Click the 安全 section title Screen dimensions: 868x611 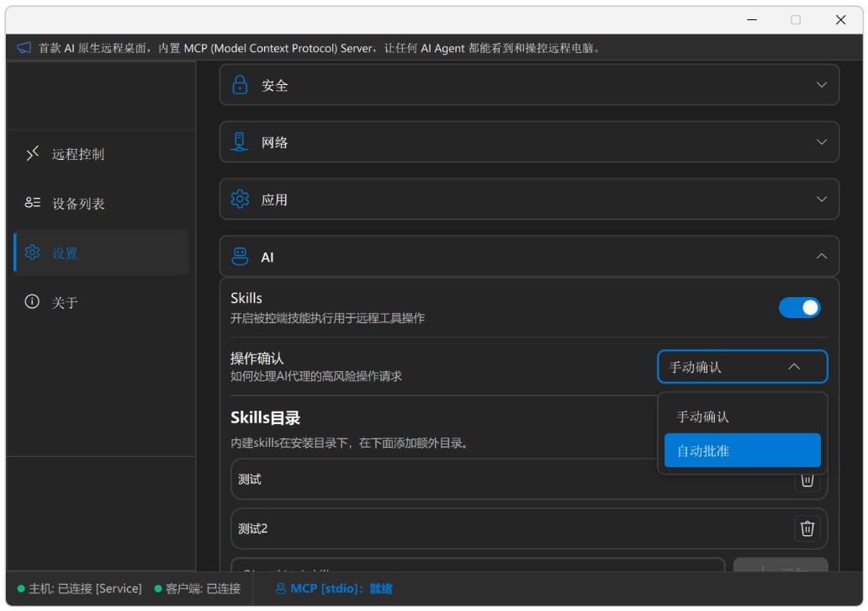coord(274,86)
